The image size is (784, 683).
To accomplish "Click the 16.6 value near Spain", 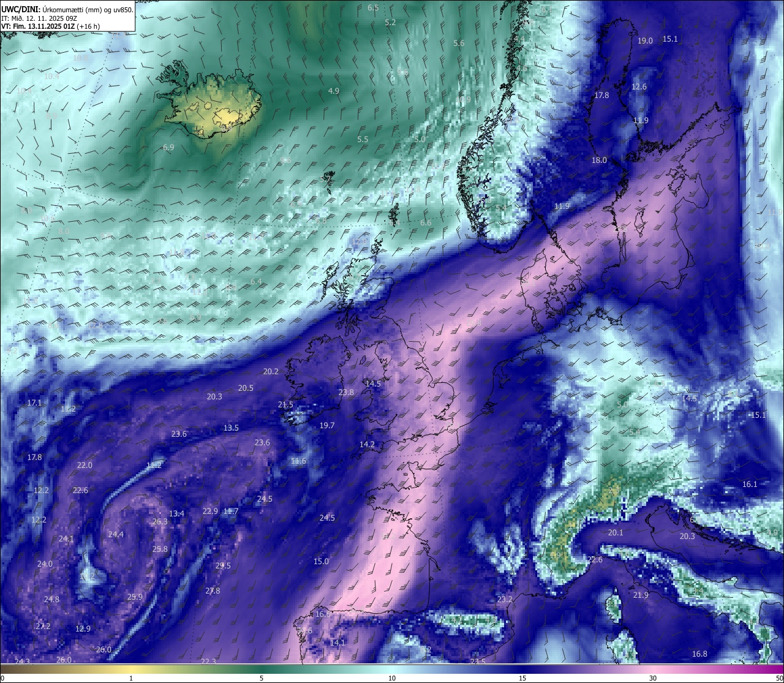I will point(323,614).
